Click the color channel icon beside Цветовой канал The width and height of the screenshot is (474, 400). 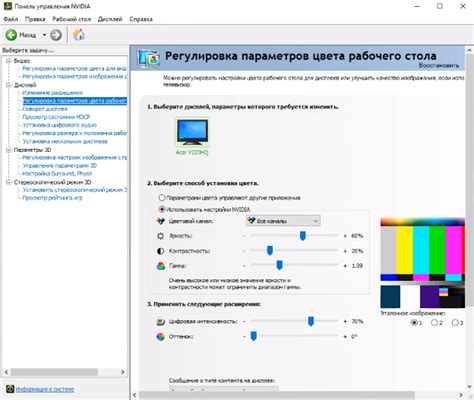click(x=161, y=221)
